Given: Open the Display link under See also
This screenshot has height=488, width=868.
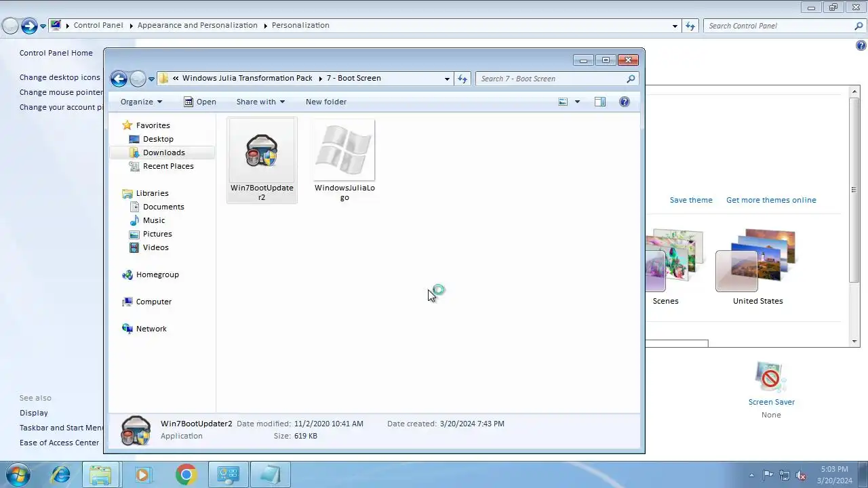Looking at the screenshot, I should point(34,413).
